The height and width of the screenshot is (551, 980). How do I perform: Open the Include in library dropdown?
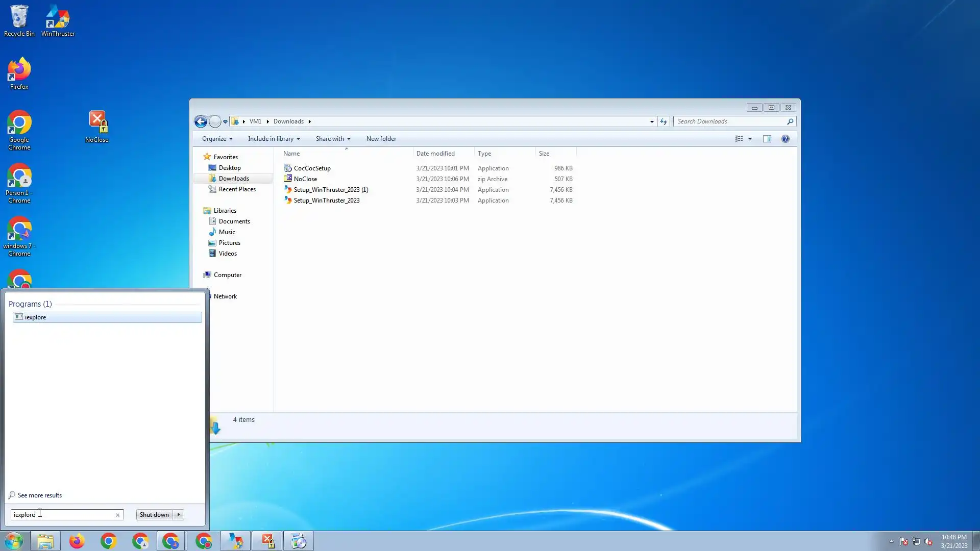point(274,139)
